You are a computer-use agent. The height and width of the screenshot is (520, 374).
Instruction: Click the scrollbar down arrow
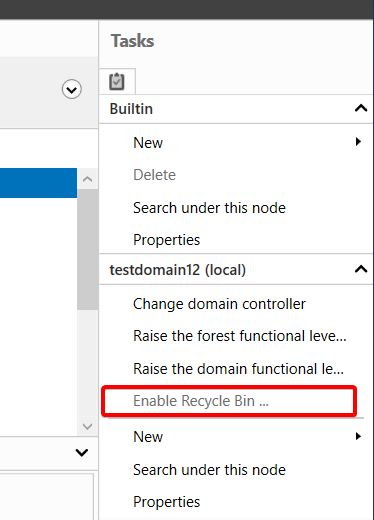87,426
